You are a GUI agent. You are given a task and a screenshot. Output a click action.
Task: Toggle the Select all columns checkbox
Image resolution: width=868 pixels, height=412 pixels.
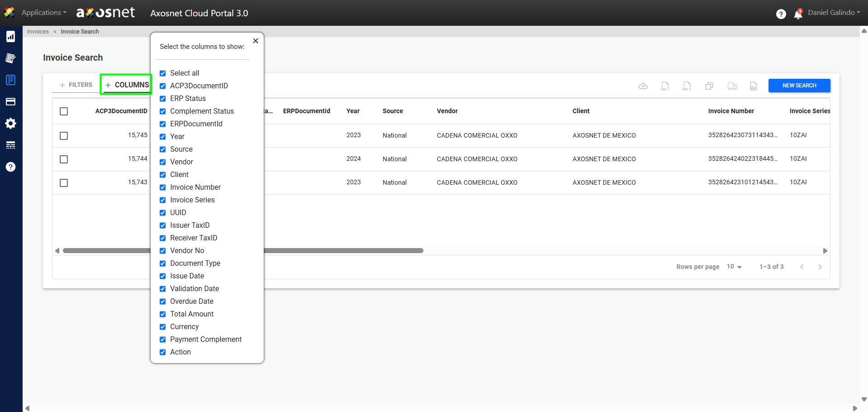pos(163,73)
